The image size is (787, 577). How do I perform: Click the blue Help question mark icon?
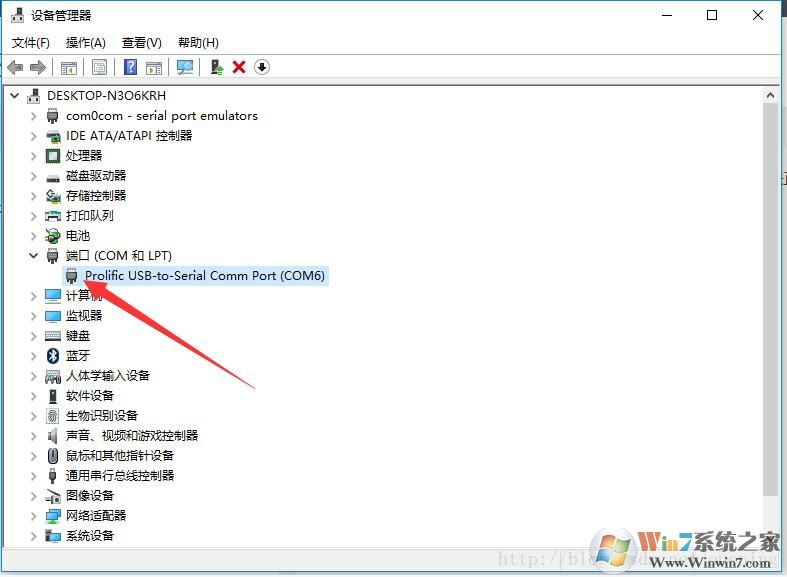[x=130, y=67]
